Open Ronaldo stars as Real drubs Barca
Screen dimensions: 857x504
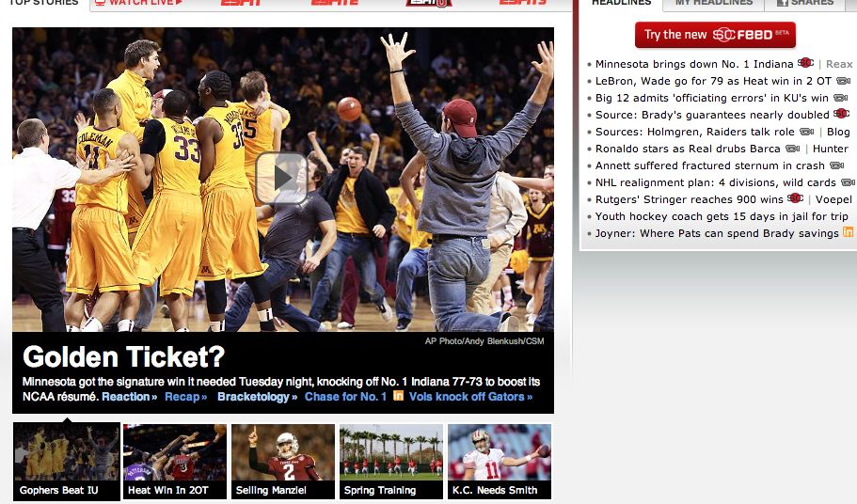tap(688, 149)
